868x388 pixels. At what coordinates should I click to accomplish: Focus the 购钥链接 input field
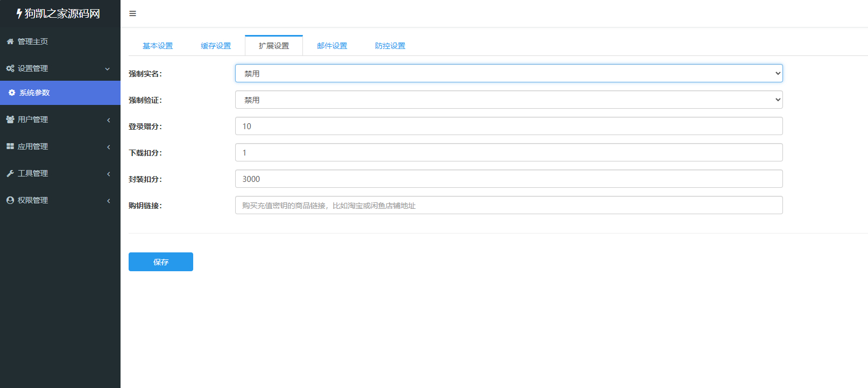click(x=509, y=205)
